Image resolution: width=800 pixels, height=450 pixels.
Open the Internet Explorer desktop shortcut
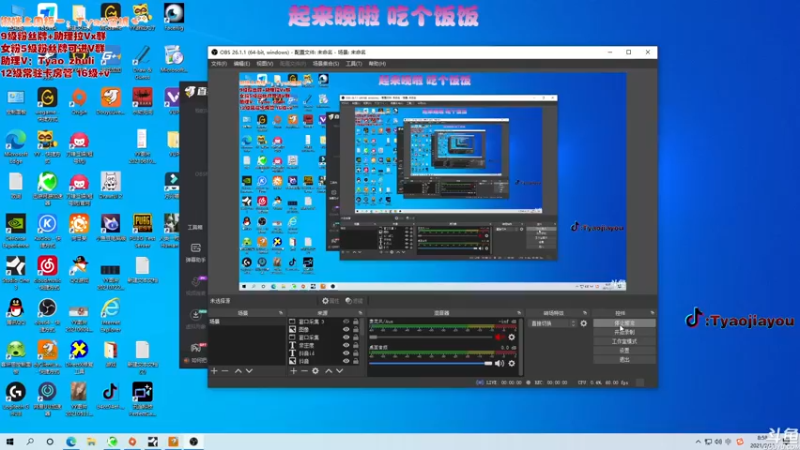pyautogui.click(x=111, y=315)
